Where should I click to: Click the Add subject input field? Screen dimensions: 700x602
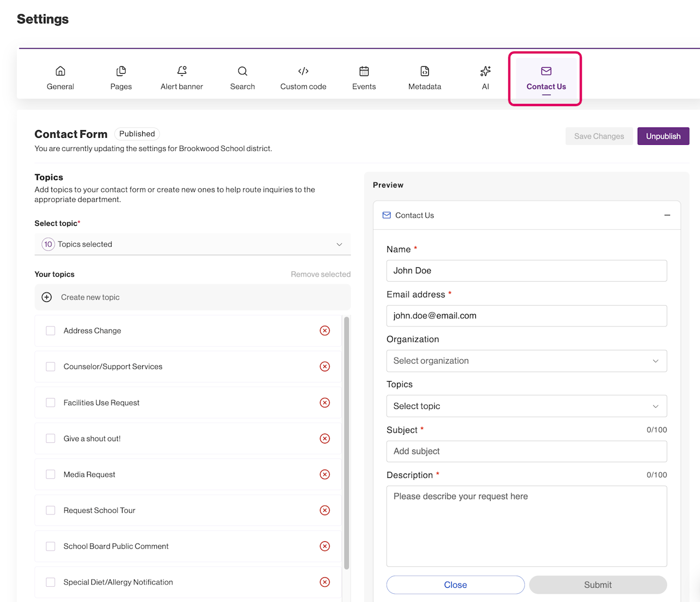coord(526,452)
